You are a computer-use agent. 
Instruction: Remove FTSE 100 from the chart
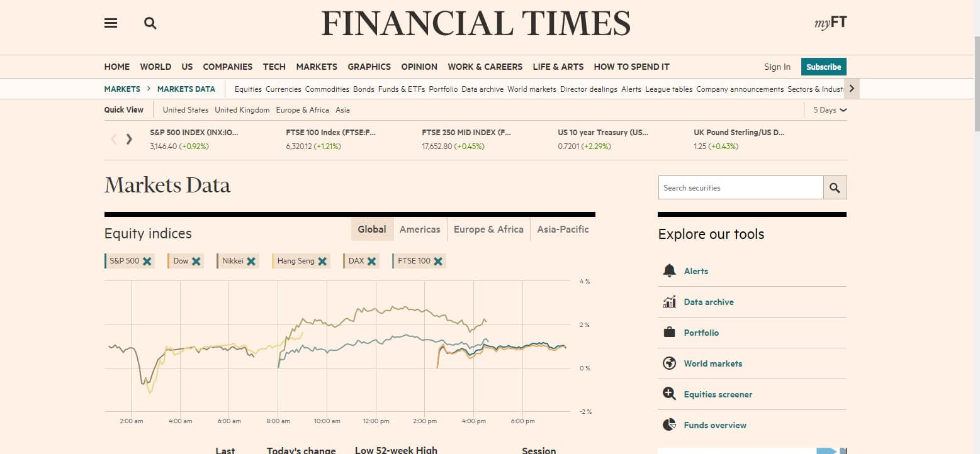point(438,261)
